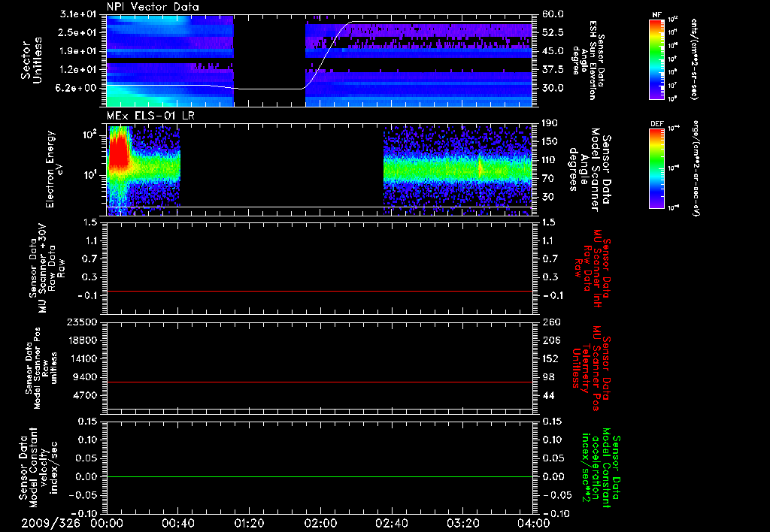Click the '1.9e+01' sector tick value

click(x=78, y=51)
